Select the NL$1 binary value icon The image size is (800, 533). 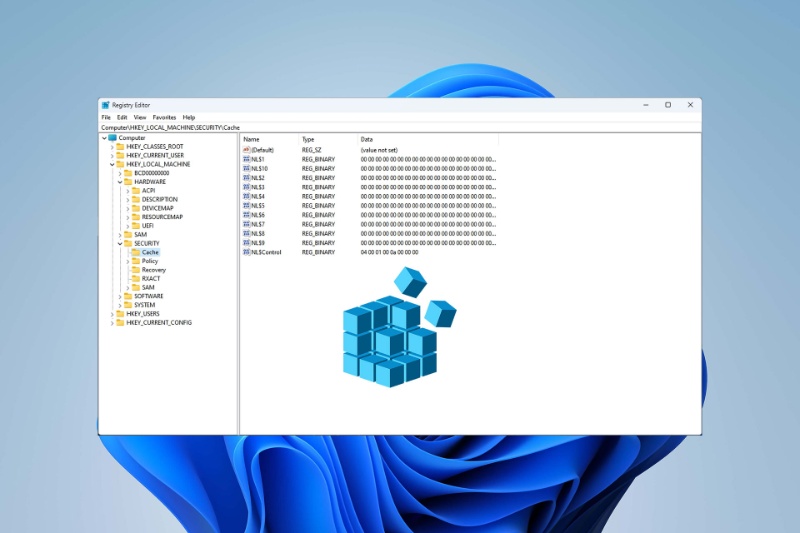(246, 159)
